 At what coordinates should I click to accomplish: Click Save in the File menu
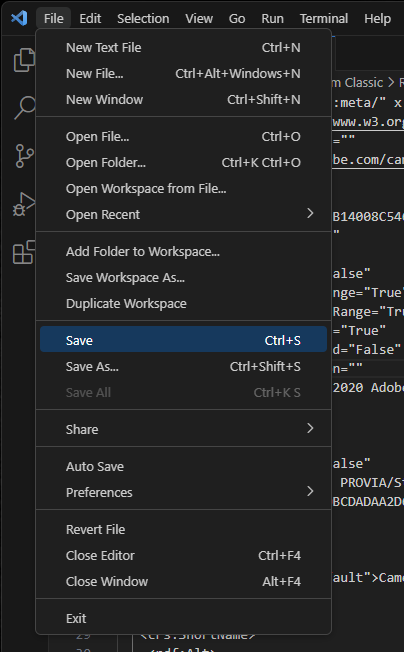(183, 340)
